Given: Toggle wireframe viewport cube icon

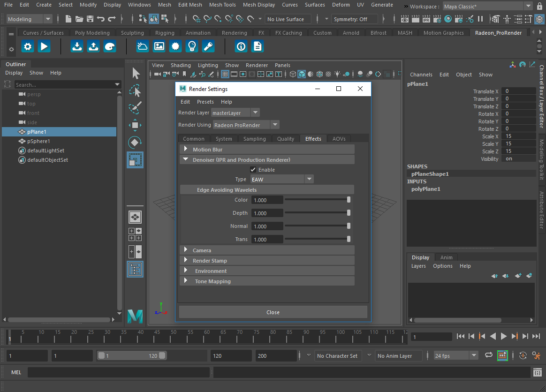Looking at the screenshot, I should coord(293,74).
